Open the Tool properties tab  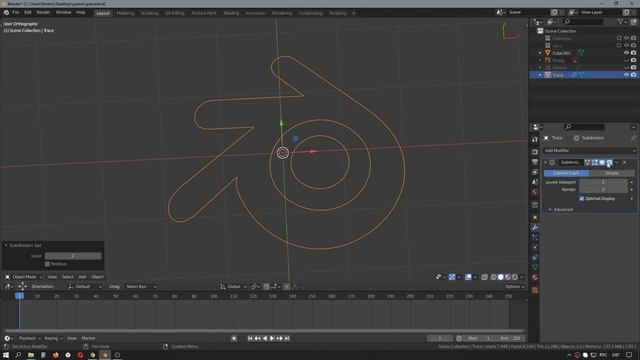pyautogui.click(x=535, y=140)
